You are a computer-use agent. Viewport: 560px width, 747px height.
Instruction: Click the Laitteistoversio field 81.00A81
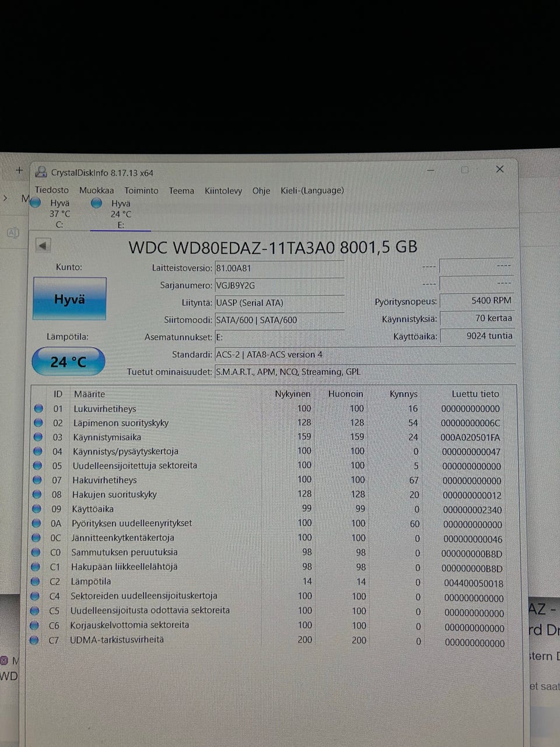coord(279,268)
